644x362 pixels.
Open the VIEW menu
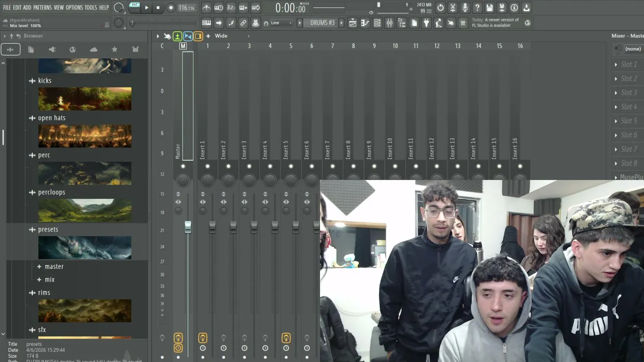click(x=59, y=8)
